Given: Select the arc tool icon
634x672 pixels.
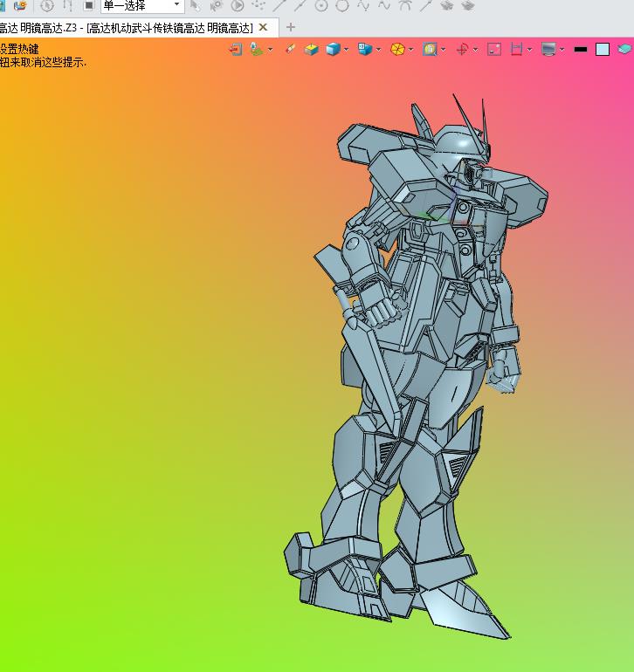Looking at the screenshot, I should click(x=405, y=5).
